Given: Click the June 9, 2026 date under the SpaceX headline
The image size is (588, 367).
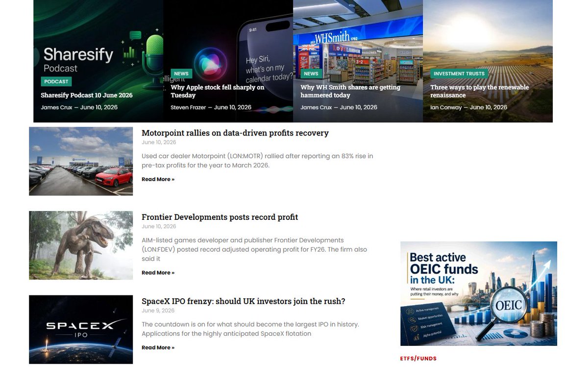Looking at the screenshot, I should (158, 311).
